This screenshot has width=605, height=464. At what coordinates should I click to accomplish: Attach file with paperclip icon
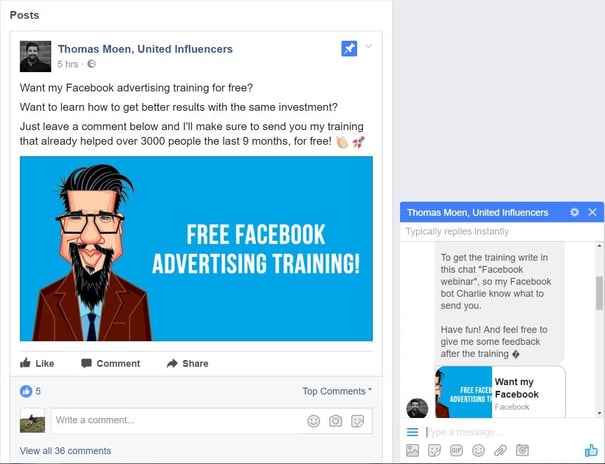point(500,450)
